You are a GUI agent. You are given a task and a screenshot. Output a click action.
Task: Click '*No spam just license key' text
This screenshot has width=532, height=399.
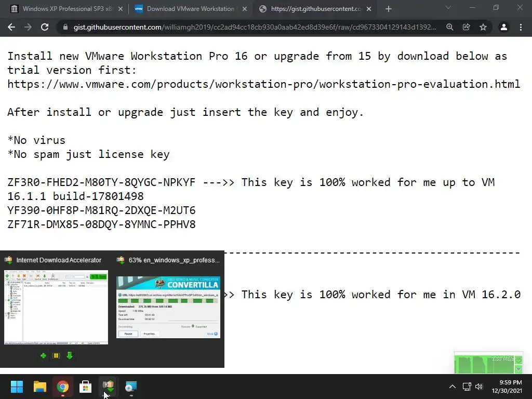(88, 154)
